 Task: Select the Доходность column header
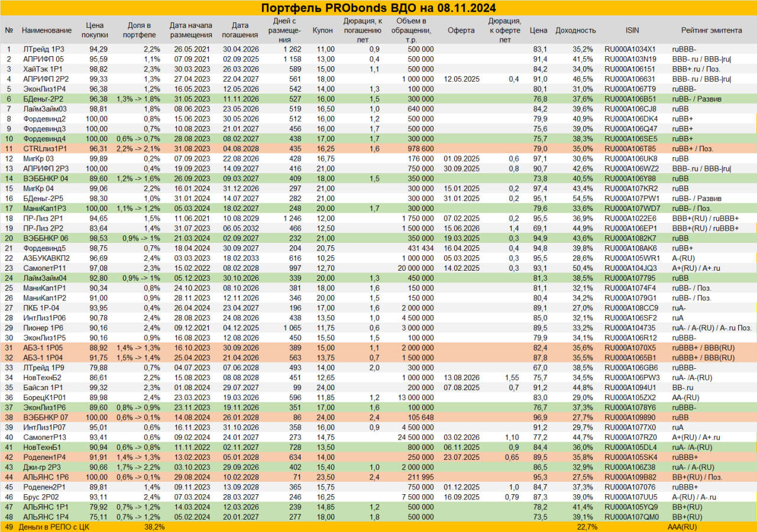click(x=576, y=30)
